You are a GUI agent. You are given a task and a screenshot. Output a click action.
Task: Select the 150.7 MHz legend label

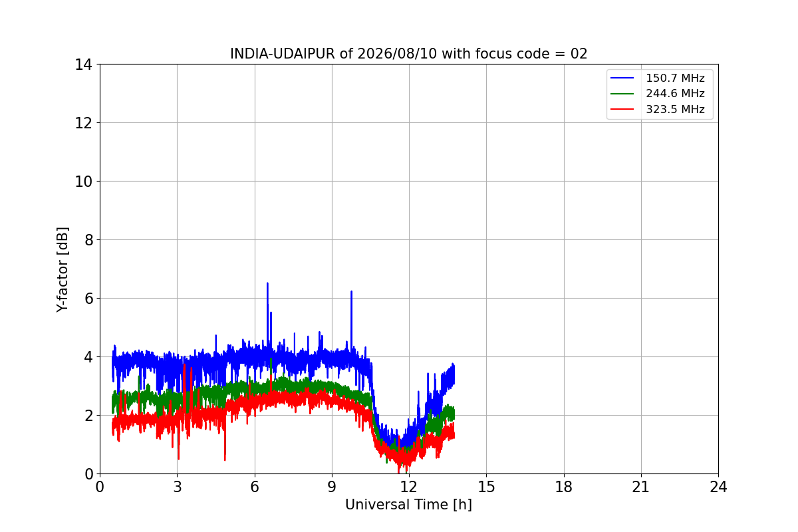[675, 78]
